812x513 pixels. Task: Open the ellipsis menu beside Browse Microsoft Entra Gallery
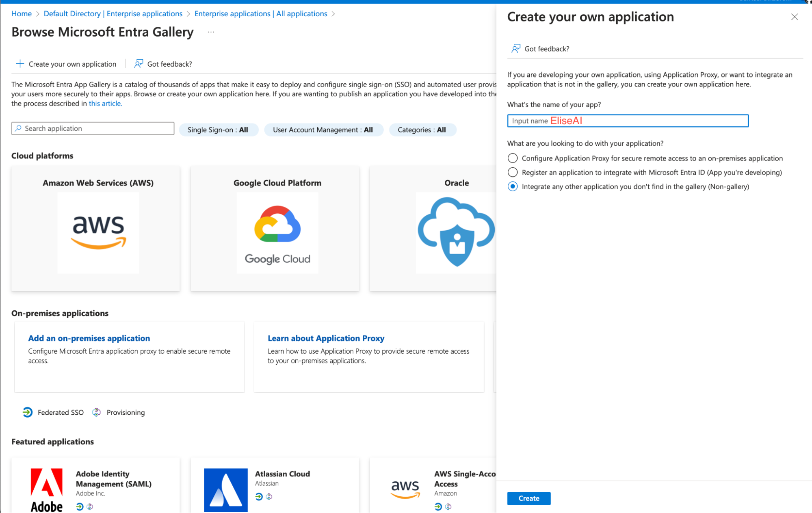(211, 32)
